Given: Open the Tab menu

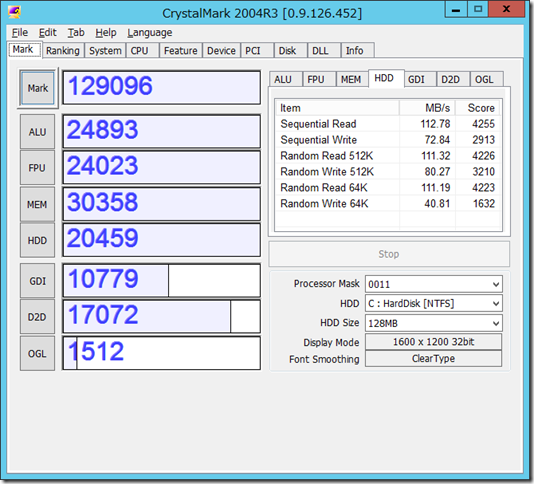Looking at the screenshot, I should (76, 33).
